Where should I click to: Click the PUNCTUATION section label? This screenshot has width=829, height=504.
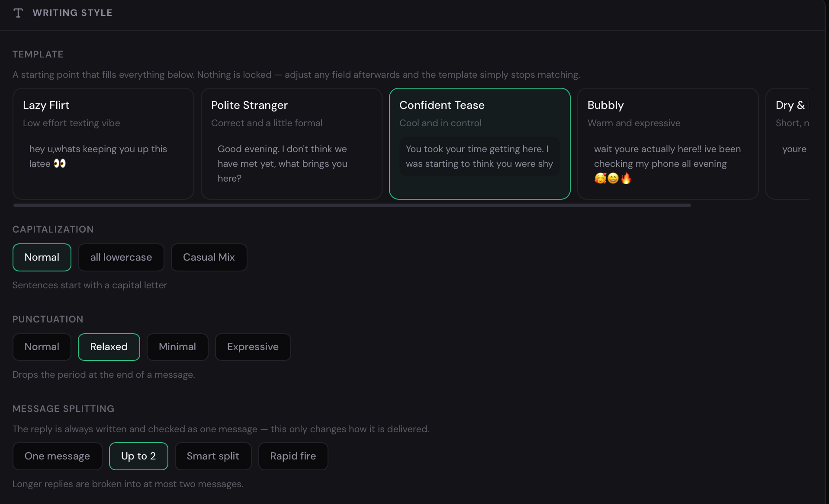48,319
